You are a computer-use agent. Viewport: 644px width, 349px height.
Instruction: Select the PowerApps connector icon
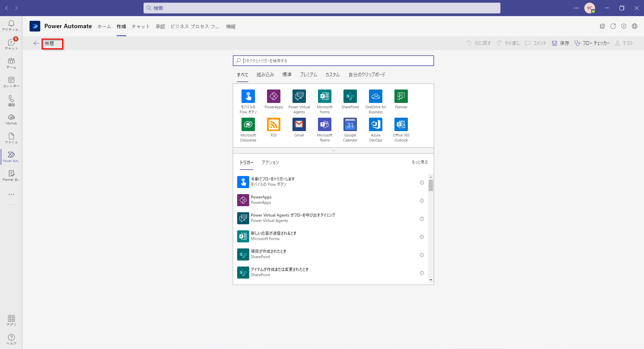point(274,96)
